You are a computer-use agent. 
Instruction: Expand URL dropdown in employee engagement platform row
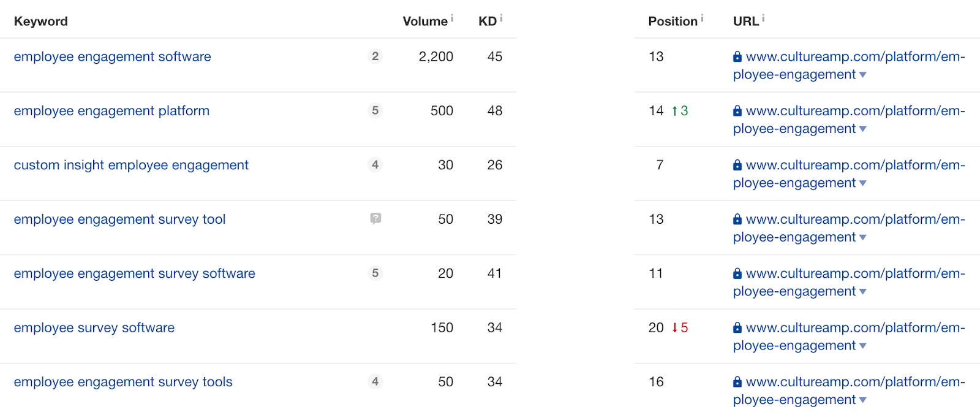click(862, 129)
